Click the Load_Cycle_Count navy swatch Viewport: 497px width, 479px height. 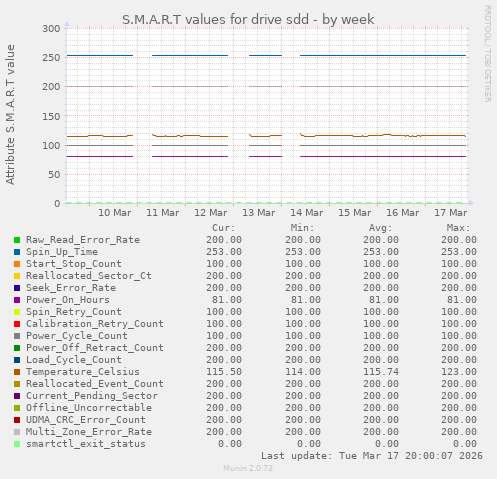pyautogui.click(x=17, y=360)
